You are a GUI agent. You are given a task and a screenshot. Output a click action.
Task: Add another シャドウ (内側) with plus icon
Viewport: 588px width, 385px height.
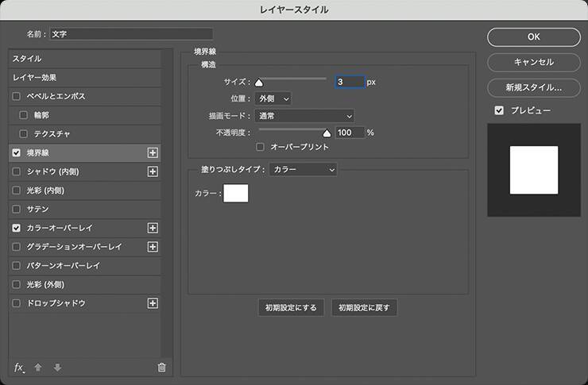tap(153, 171)
